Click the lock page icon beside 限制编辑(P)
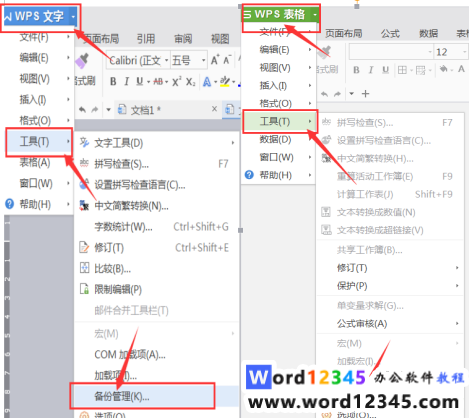This screenshot has width=469, height=418. 84,289
